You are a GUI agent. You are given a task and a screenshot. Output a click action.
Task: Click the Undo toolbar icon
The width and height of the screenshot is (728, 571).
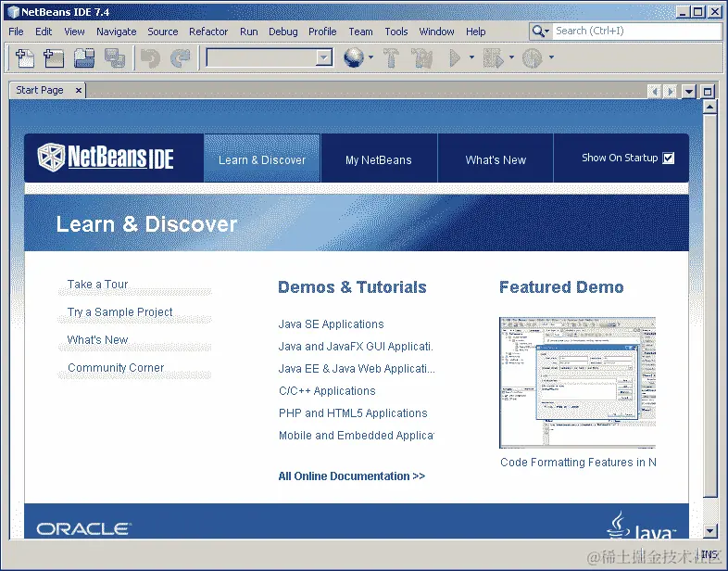pyautogui.click(x=150, y=58)
